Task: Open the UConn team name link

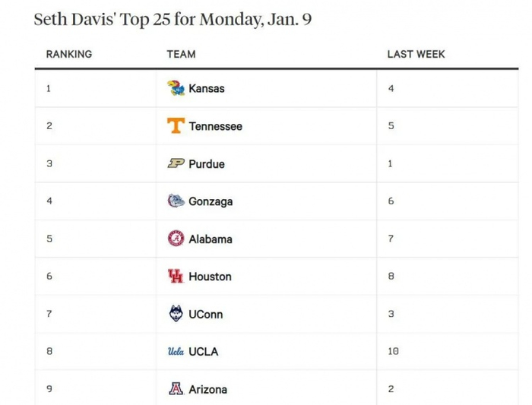Action: (x=206, y=314)
